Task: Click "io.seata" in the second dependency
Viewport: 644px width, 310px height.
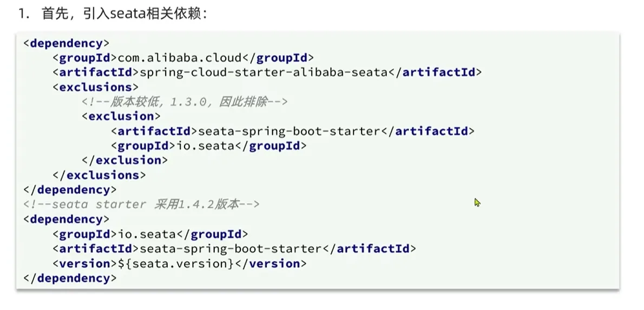Action: click(147, 234)
